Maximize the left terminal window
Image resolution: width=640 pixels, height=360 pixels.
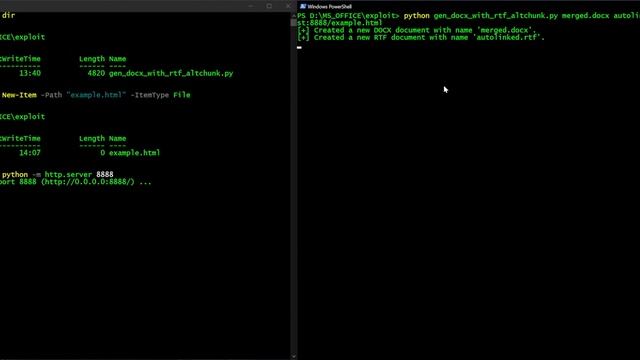point(269,6)
